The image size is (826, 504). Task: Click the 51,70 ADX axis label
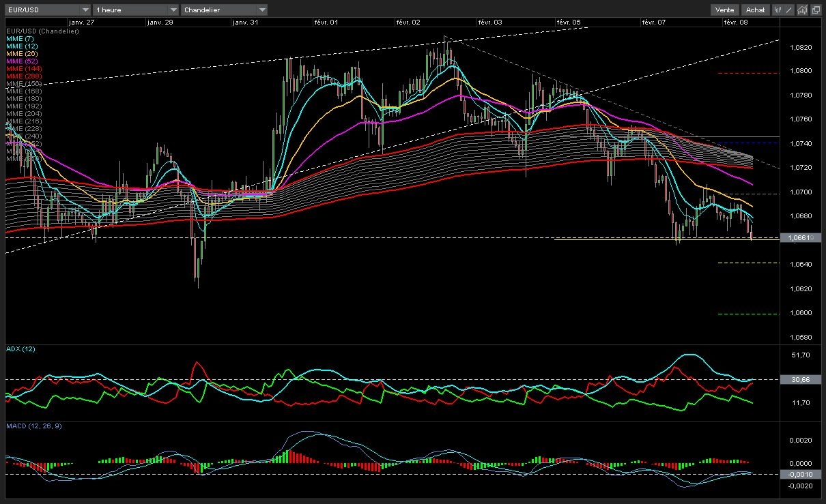799,355
